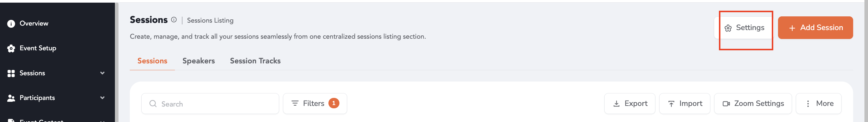Click the Zoom Settings camera icon
The image size is (868, 122).
(x=726, y=104)
